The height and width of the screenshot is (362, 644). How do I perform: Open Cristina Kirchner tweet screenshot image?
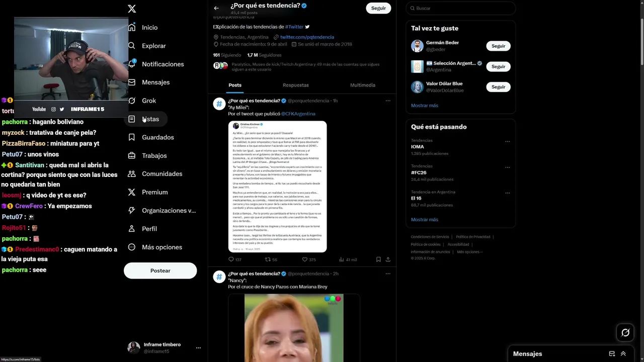coord(277,187)
